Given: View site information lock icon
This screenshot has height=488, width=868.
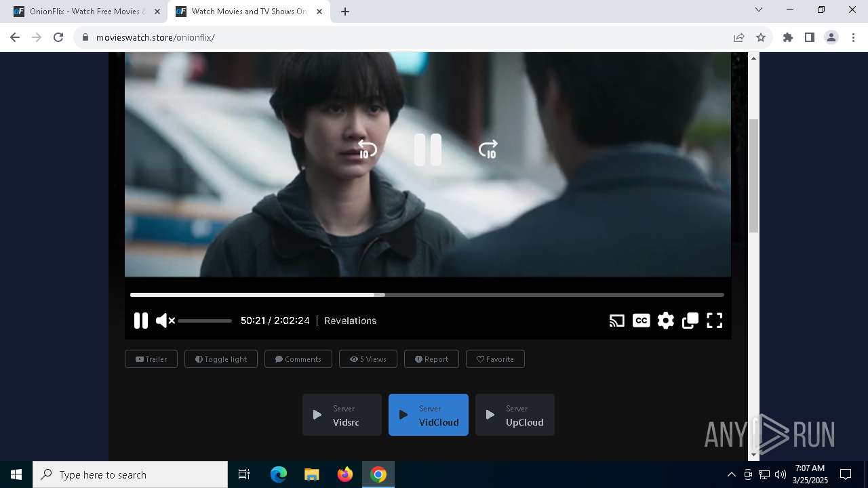Looking at the screenshot, I should pyautogui.click(x=85, y=37).
